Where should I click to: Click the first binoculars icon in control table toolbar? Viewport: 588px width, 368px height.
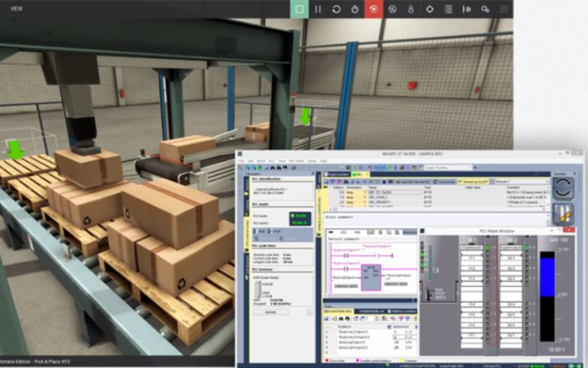[x=341, y=318]
